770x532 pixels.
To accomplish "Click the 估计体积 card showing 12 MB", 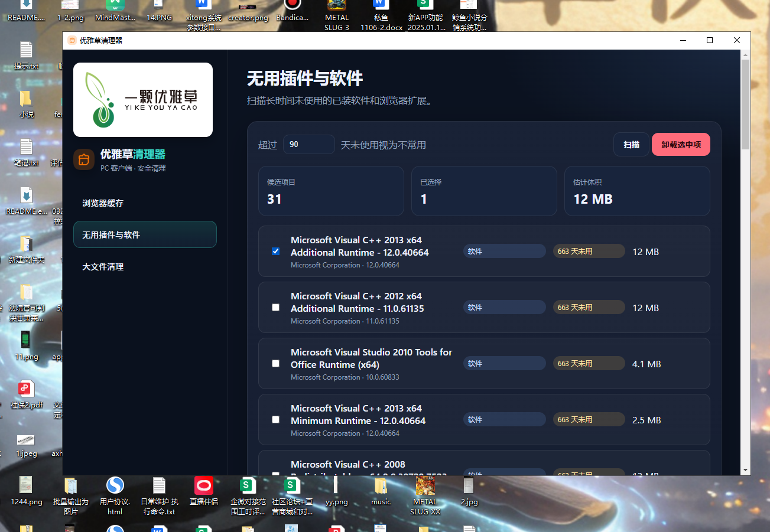I will (637, 191).
